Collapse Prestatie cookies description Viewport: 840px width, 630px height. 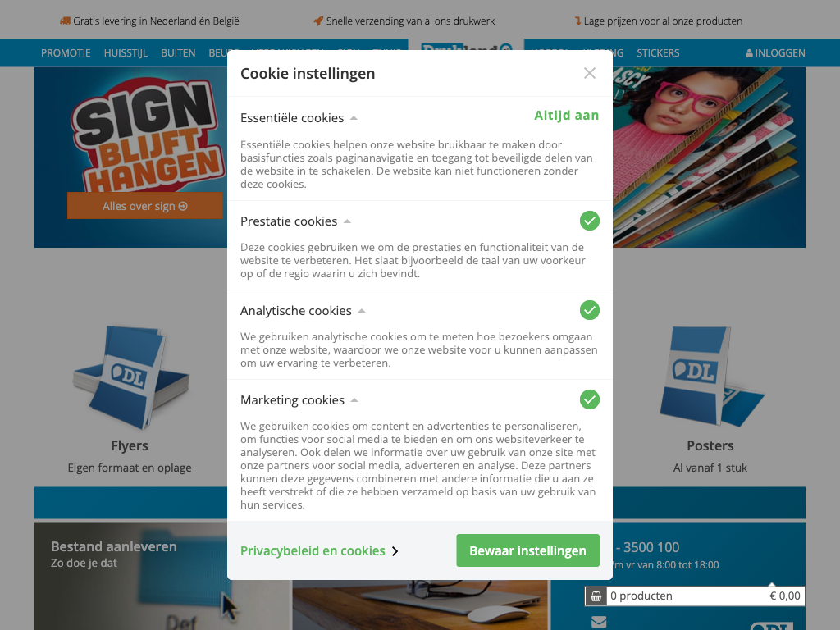pyautogui.click(x=347, y=221)
